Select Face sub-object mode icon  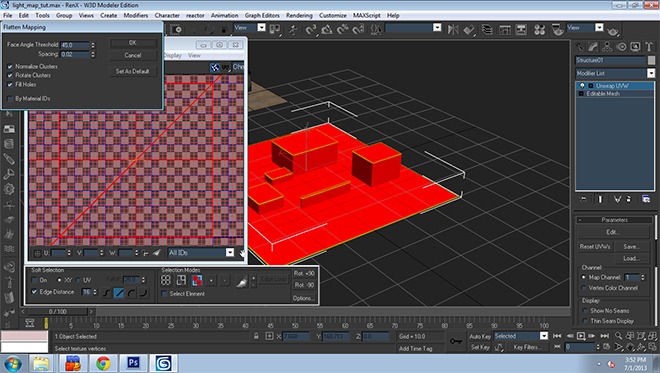(197, 280)
